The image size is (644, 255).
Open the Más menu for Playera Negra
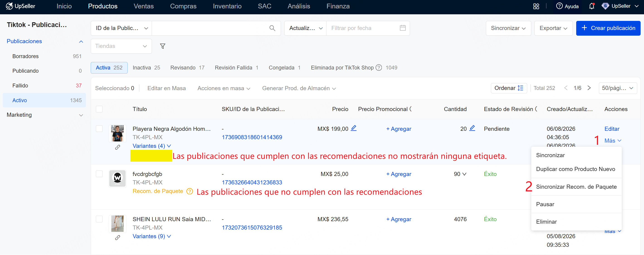612,141
